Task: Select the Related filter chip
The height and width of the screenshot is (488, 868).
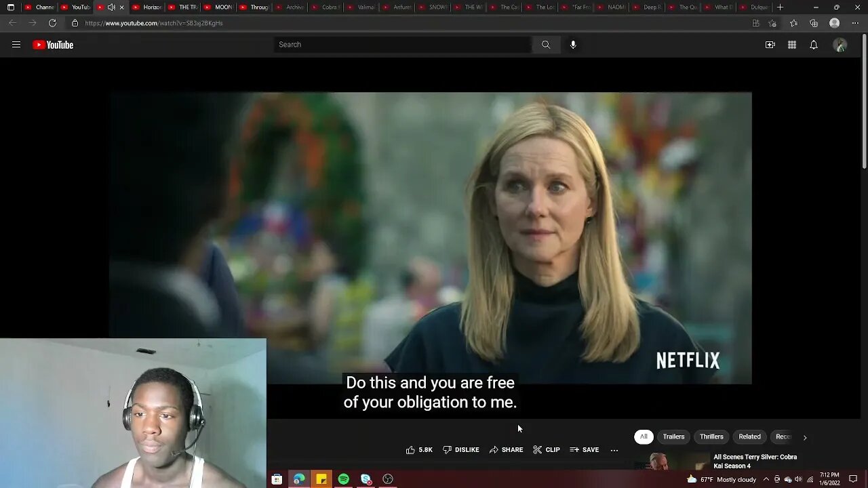Action: (x=749, y=436)
